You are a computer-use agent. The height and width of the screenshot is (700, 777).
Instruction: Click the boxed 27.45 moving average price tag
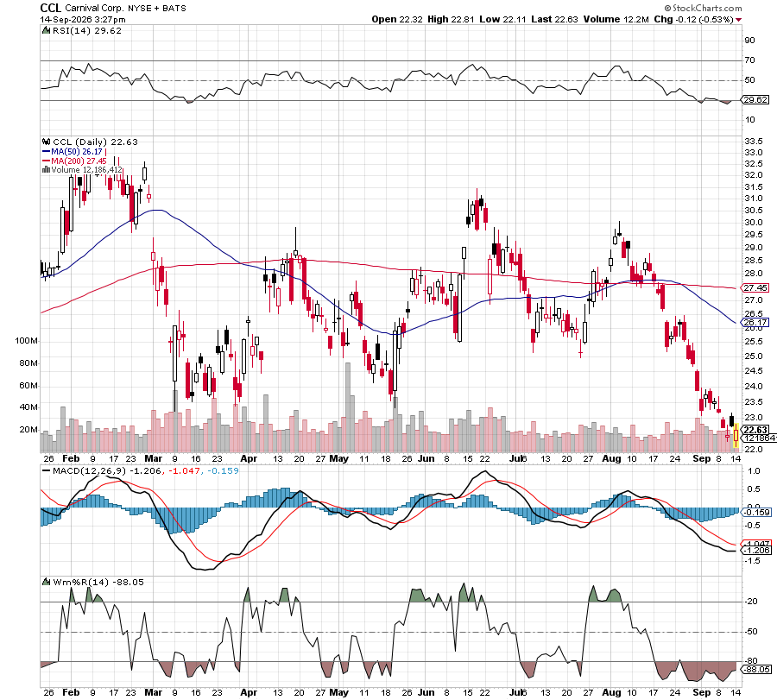[755, 287]
